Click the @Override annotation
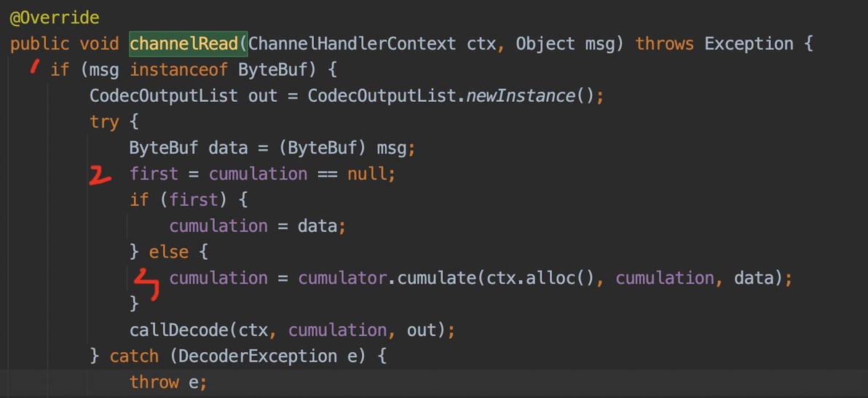868x398 pixels. (x=55, y=17)
